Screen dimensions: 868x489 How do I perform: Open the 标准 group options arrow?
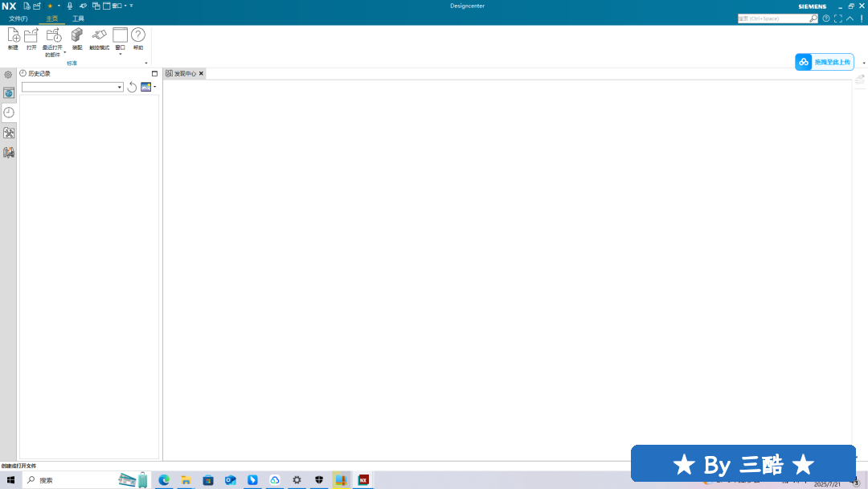click(x=146, y=63)
